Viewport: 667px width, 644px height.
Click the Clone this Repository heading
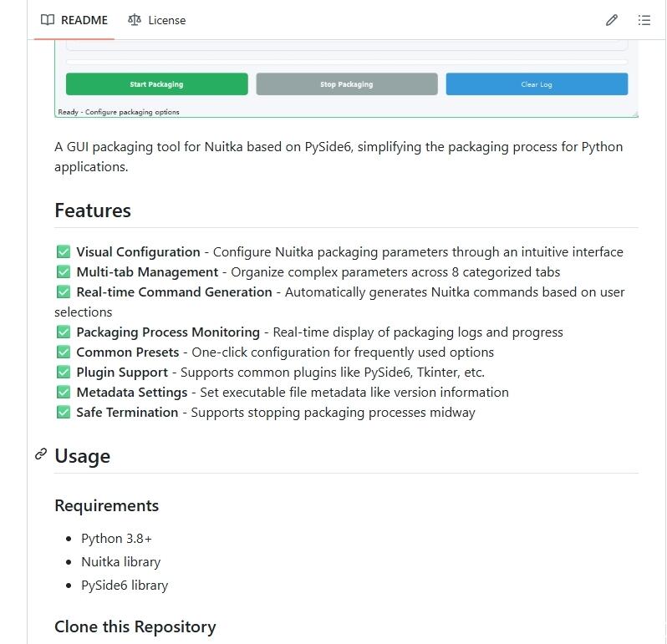pos(135,626)
